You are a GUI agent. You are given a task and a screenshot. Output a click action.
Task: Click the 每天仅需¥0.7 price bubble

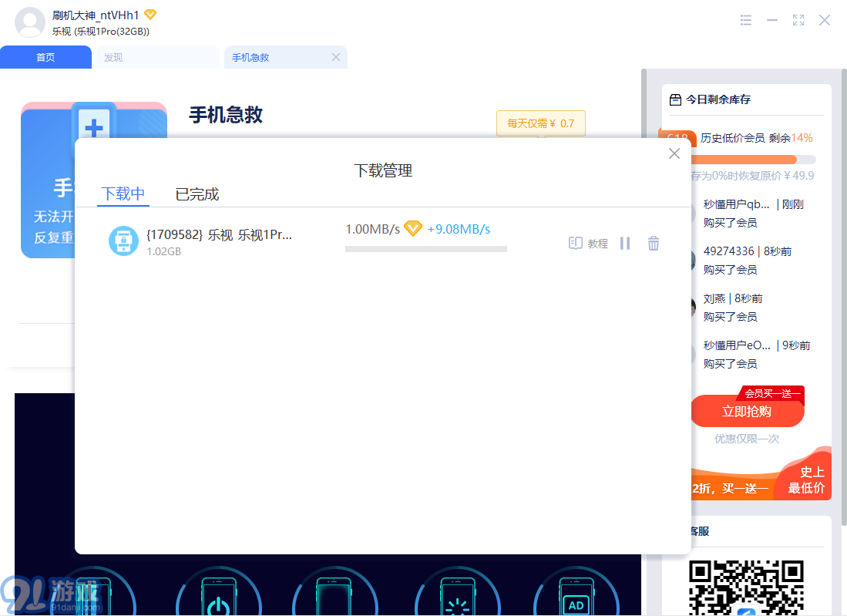click(541, 123)
